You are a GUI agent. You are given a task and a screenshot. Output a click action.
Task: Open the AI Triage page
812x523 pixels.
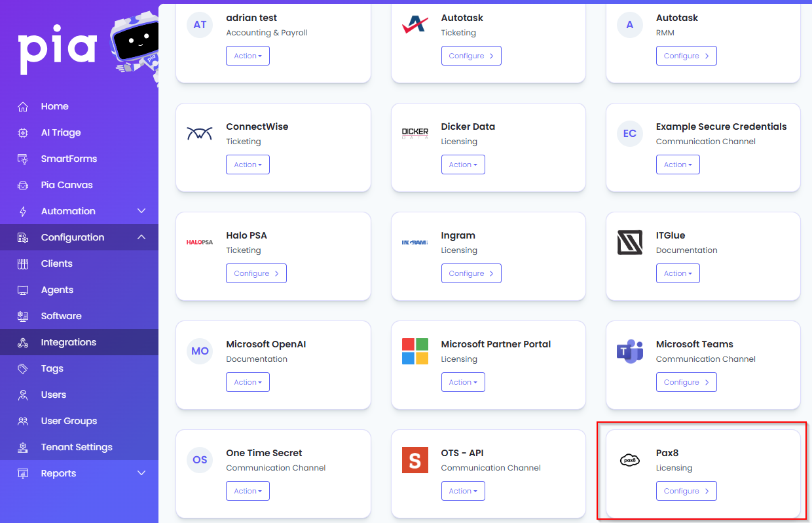79,132
